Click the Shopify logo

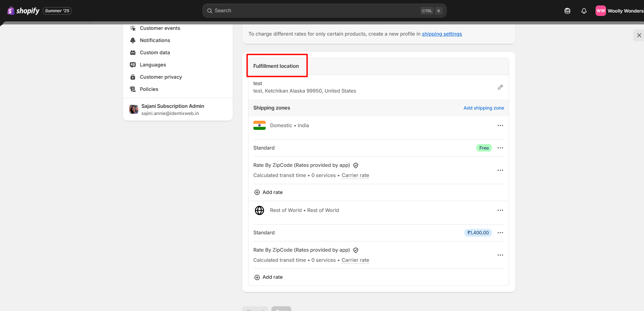(23, 11)
